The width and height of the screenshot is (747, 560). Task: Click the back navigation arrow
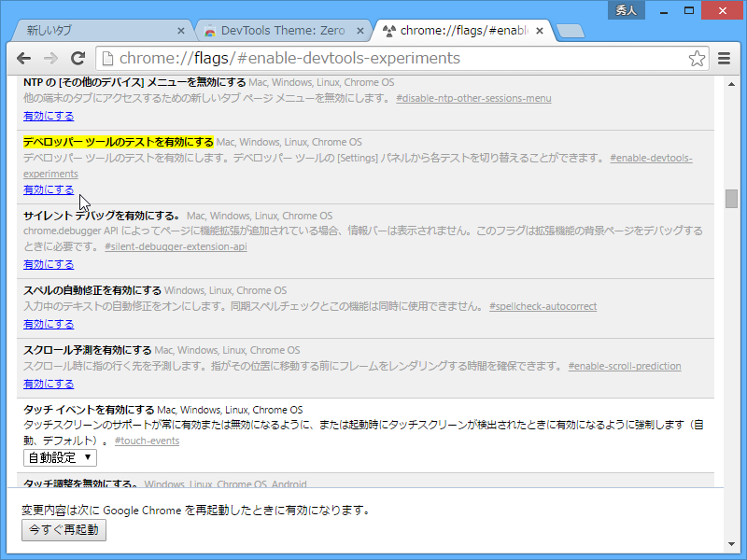click(x=24, y=58)
